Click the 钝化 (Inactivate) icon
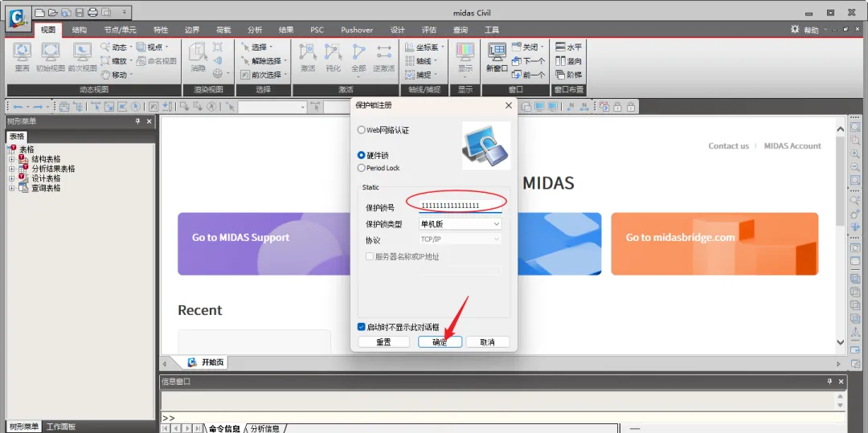Image resolution: width=868 pixels, height=433 pixels. [333, 51]
